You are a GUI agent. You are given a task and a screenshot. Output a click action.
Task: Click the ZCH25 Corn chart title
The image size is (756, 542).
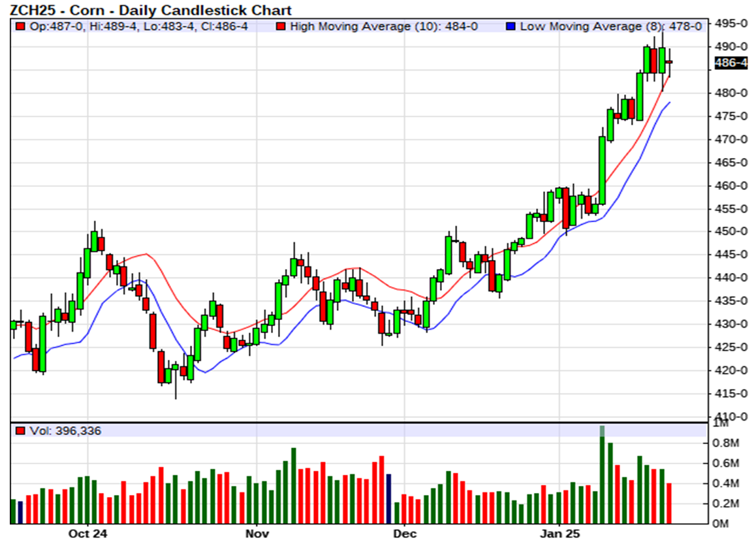[x=151, y=10]
